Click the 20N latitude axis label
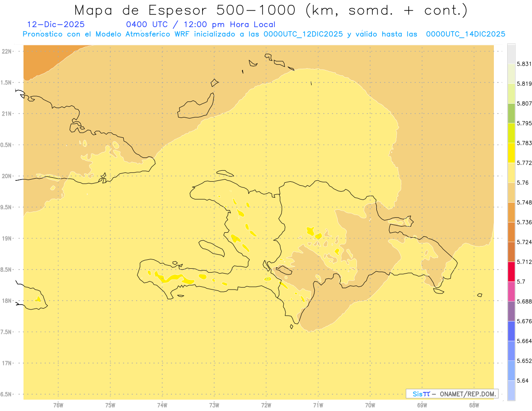This screenshot has height=411, width=532. [x=7, y=176]
